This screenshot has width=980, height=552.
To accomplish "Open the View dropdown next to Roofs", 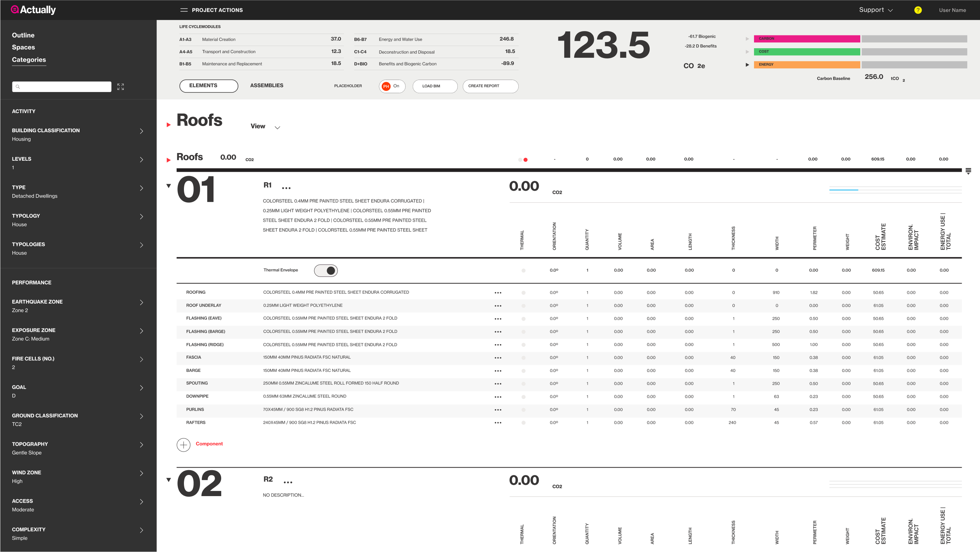I will 266,126.
